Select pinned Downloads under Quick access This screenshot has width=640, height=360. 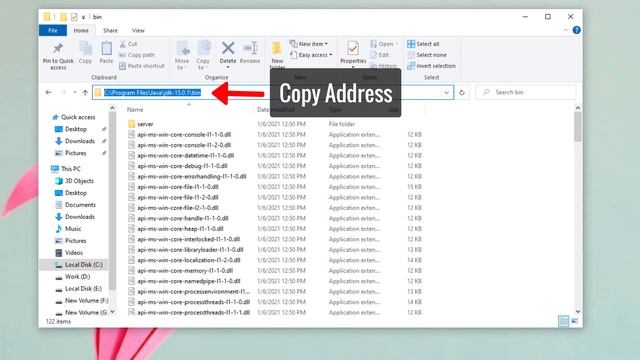coord(75,141)
